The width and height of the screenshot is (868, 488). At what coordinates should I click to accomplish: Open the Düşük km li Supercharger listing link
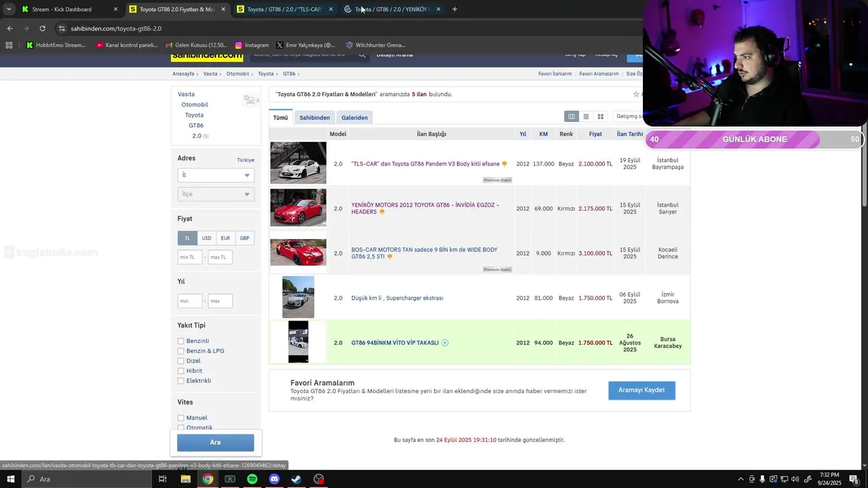[x=397, y=298]
